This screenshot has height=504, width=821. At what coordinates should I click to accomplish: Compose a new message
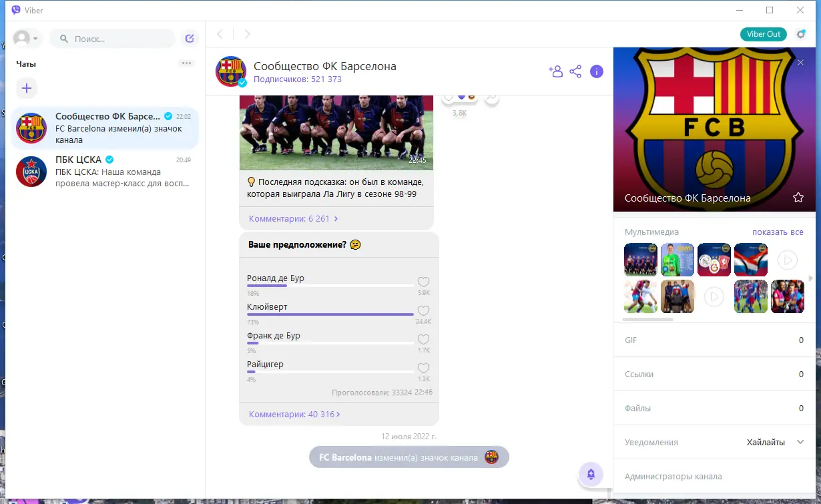tap(189, 38)
